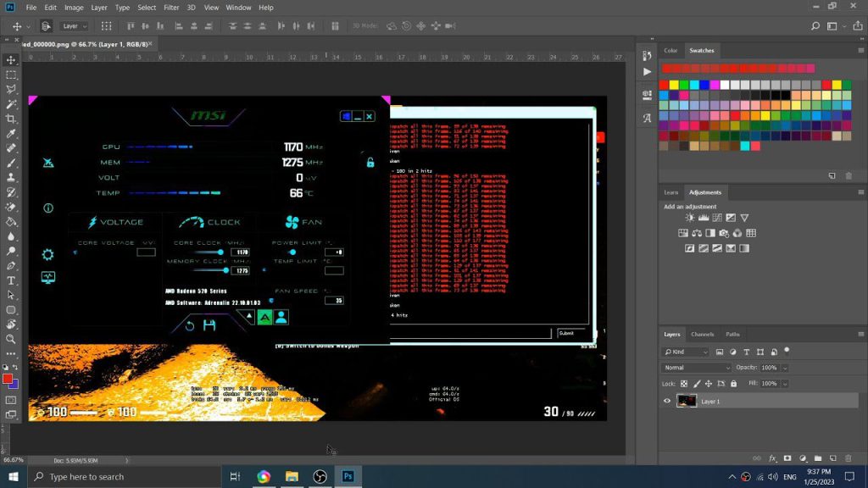Switch to the Channels tab
Image resolution: width=868 pixels, height=488 pixels.
tap(703, 334)
